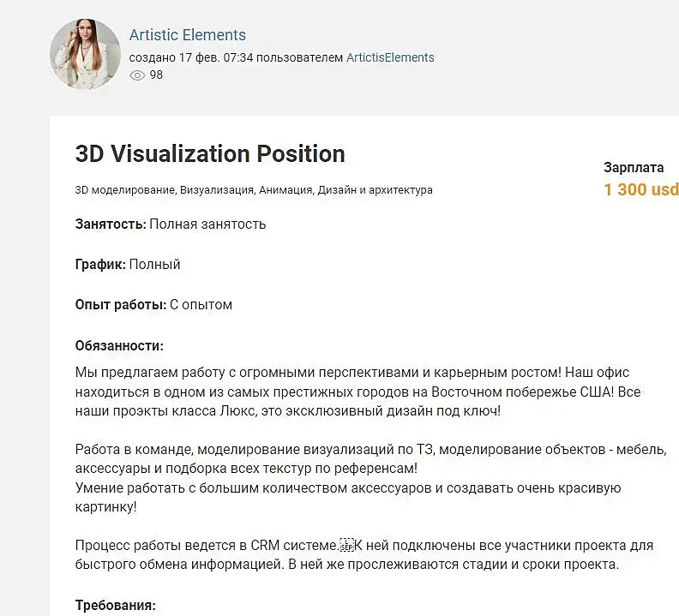Click the График field label
The width and height of the screenshot is (679, 616).
[100, 265]
